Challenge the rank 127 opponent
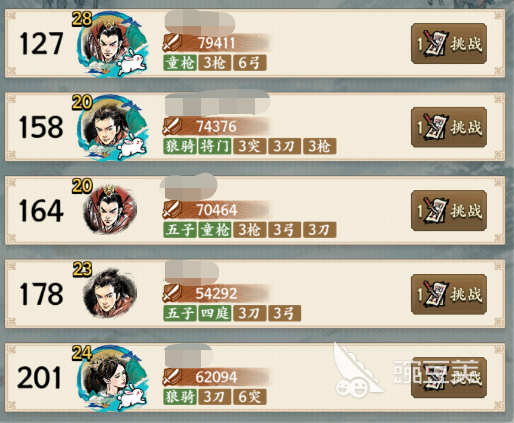514x423 pixels. click(449, 43)
